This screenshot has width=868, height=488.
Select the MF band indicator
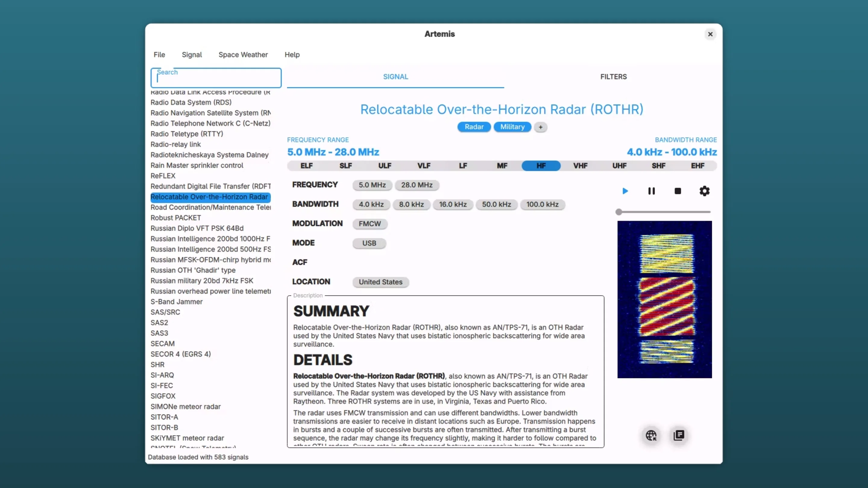click(x=502, y=166)
